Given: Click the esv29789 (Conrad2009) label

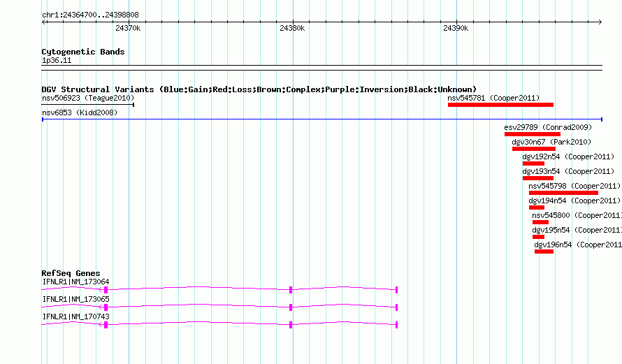Looking at the screenshot, I should coord(548,127).
